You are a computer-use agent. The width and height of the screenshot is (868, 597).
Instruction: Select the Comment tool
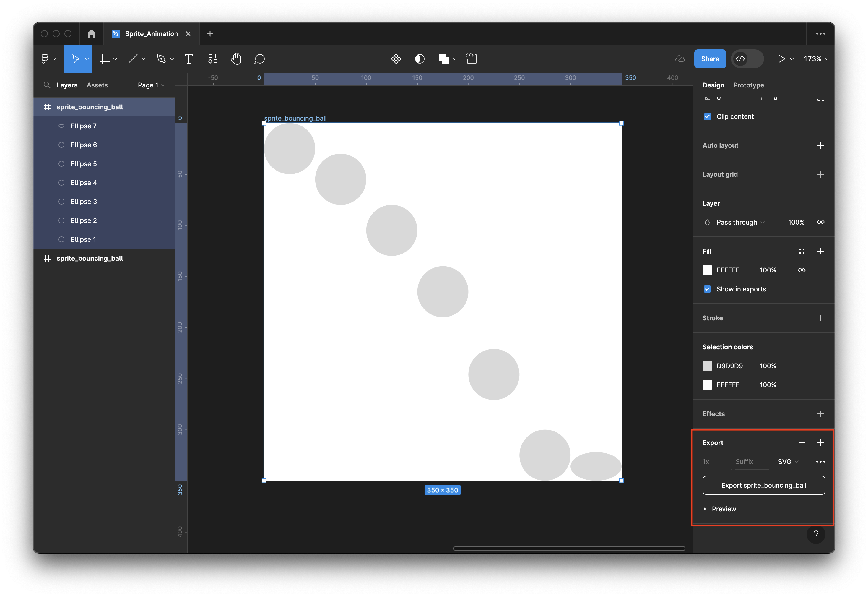259,59
